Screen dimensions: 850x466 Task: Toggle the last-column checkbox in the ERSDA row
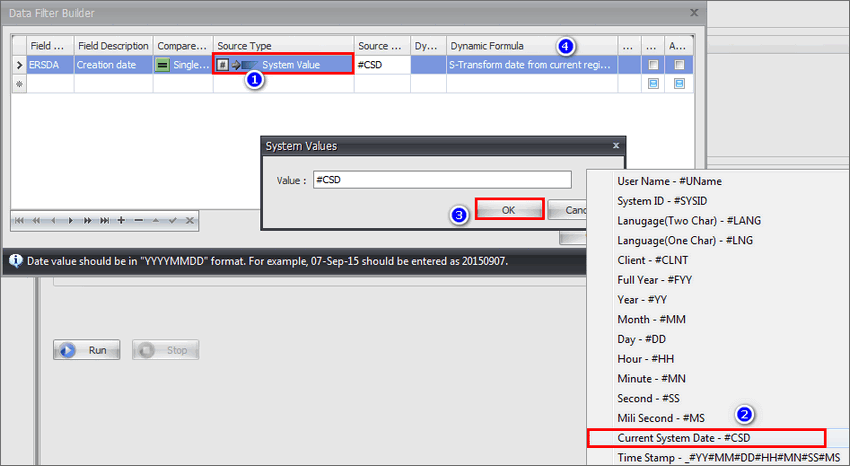point(679,64)
